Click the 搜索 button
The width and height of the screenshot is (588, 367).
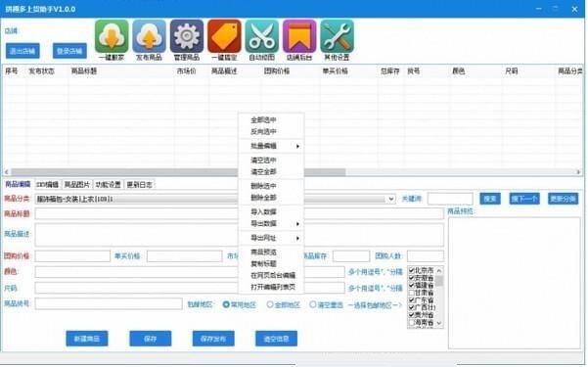[x=490, y=199]
